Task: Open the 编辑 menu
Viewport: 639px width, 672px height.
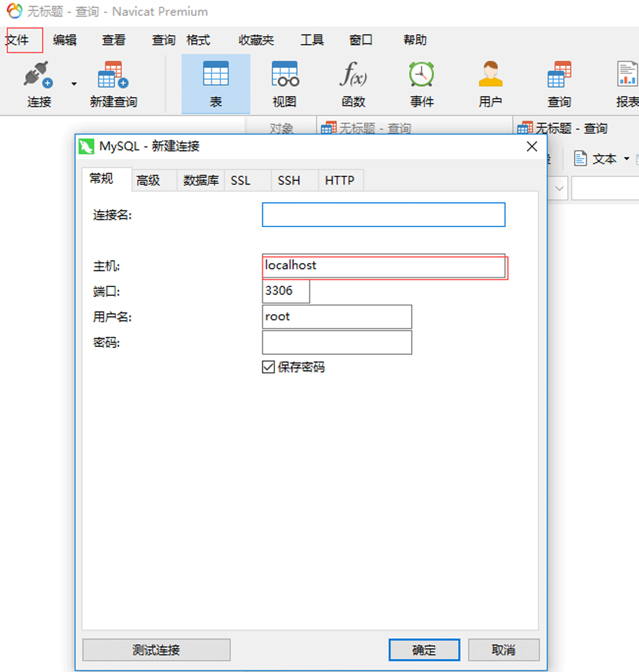Action: pos(65,40)
